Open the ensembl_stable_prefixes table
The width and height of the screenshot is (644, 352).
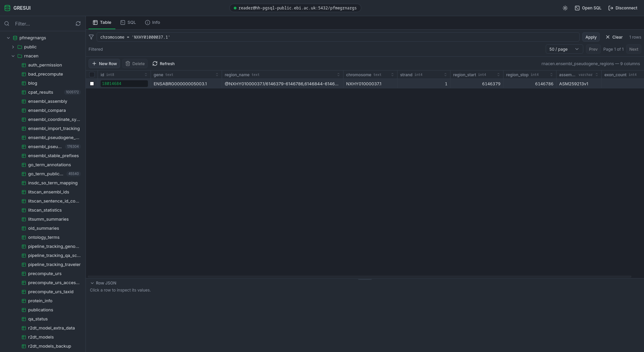click(53, 156)
